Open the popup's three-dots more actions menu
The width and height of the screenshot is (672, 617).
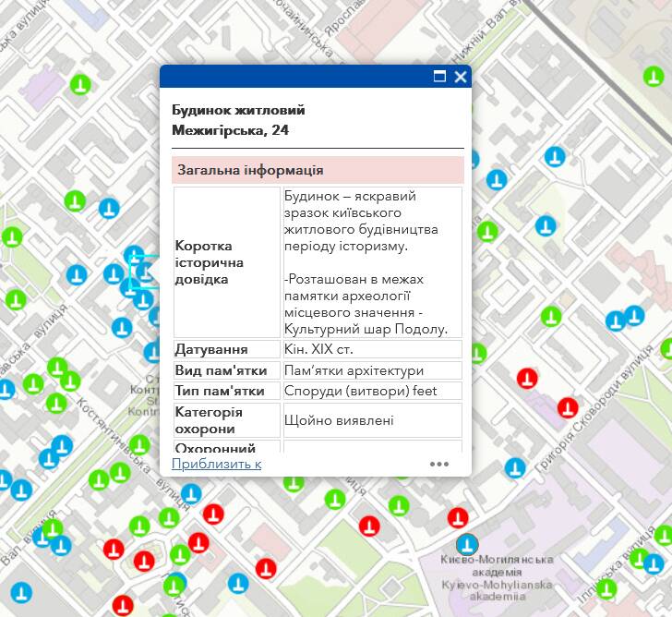tap(438, 464)
